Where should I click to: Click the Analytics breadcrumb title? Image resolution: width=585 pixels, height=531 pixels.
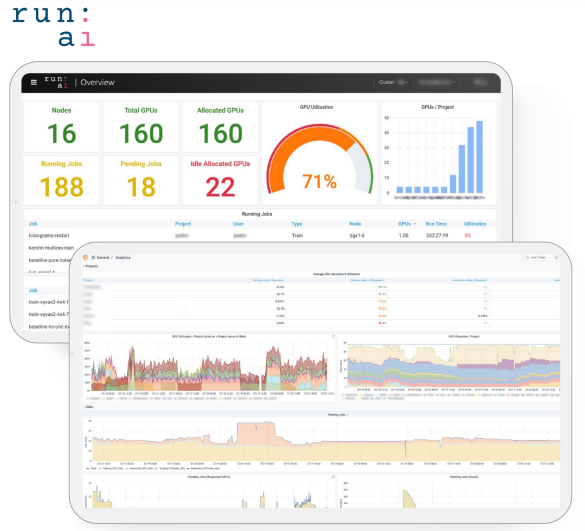(123, 257)
